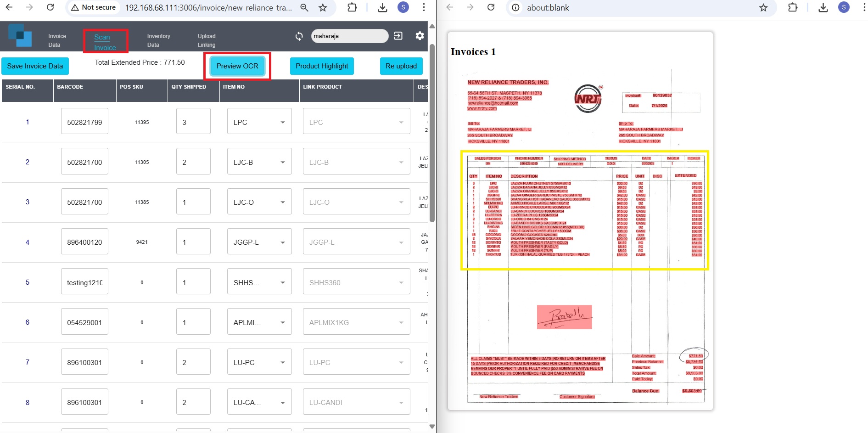The height and width of the screenshot is (433, 868).
Task: Open the Upload Linking tab
Action: [x=207, y=40]
